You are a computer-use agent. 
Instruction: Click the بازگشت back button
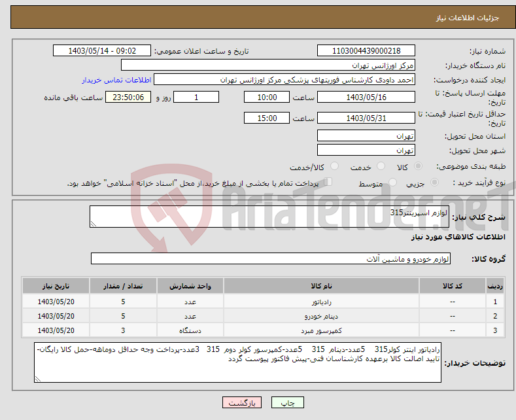pos(242,402)
